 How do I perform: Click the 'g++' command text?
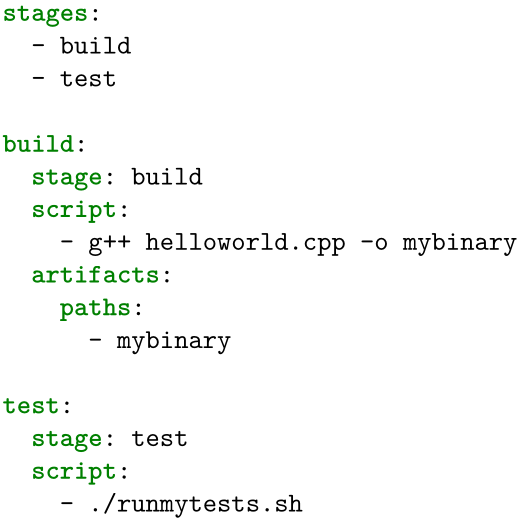coord(109,244)
